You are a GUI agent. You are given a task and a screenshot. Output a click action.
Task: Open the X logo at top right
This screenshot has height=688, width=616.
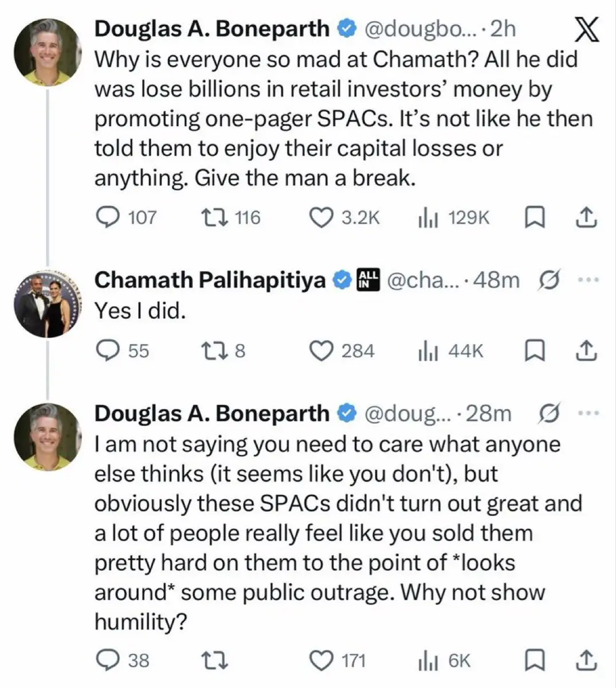586,29
